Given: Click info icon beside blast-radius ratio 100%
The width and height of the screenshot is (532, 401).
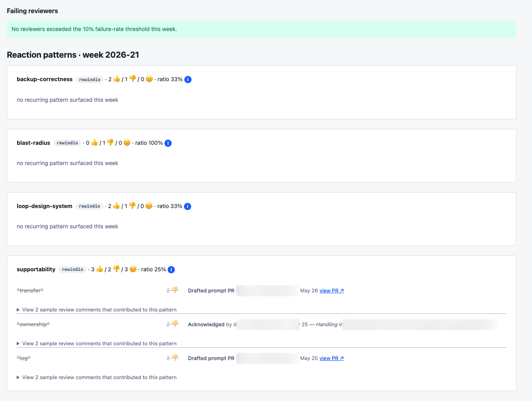Looking at the screenshot, I should [x=168, y=143].
